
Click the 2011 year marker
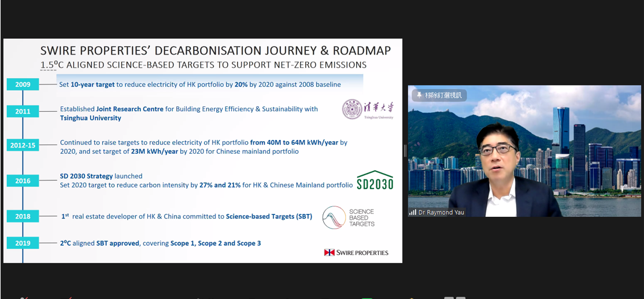click(23, 111)
